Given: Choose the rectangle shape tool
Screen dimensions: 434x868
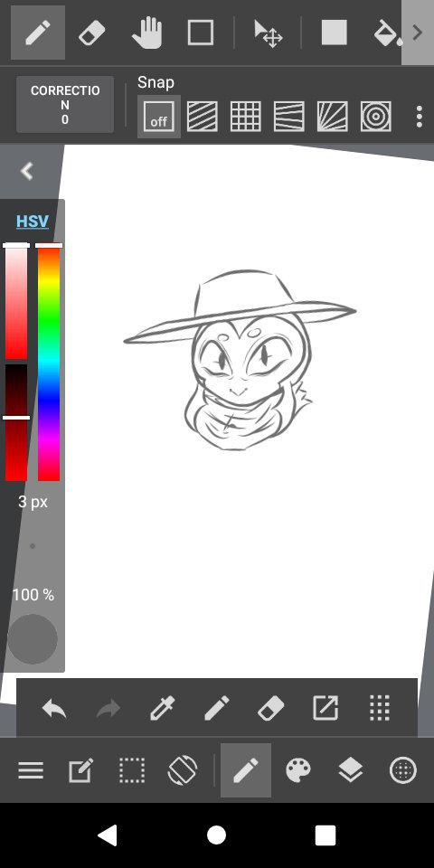Looking at the screenshot, I should (x=201, y=33).
